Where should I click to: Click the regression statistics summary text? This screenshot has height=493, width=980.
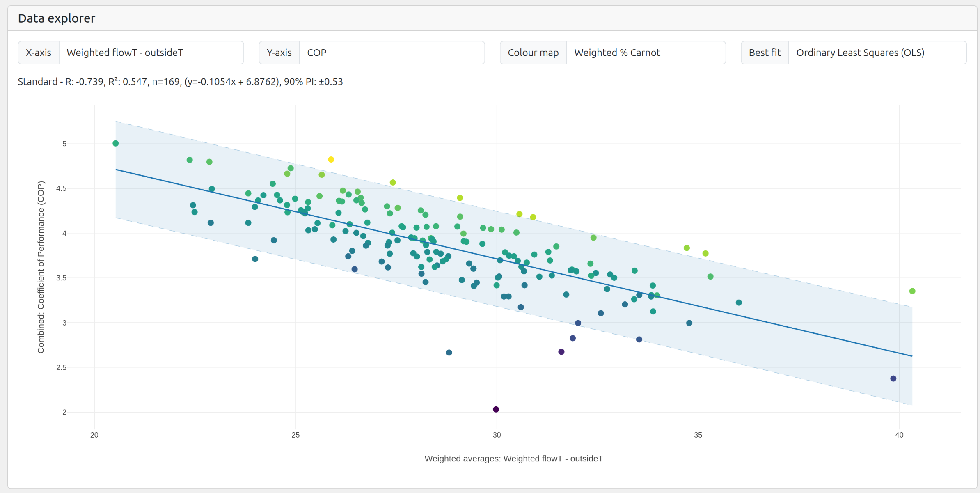[180, 82]
